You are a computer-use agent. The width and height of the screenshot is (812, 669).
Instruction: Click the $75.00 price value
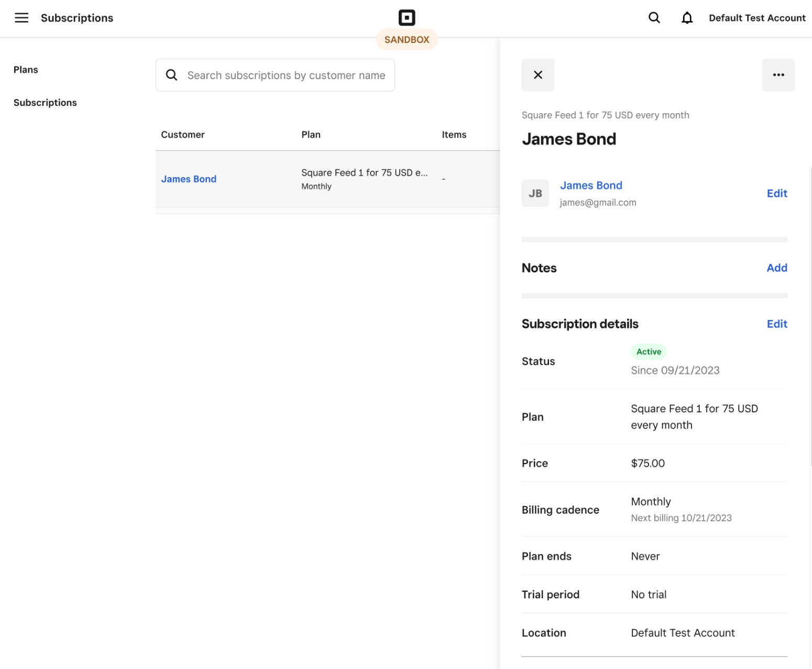pos(648,463)
